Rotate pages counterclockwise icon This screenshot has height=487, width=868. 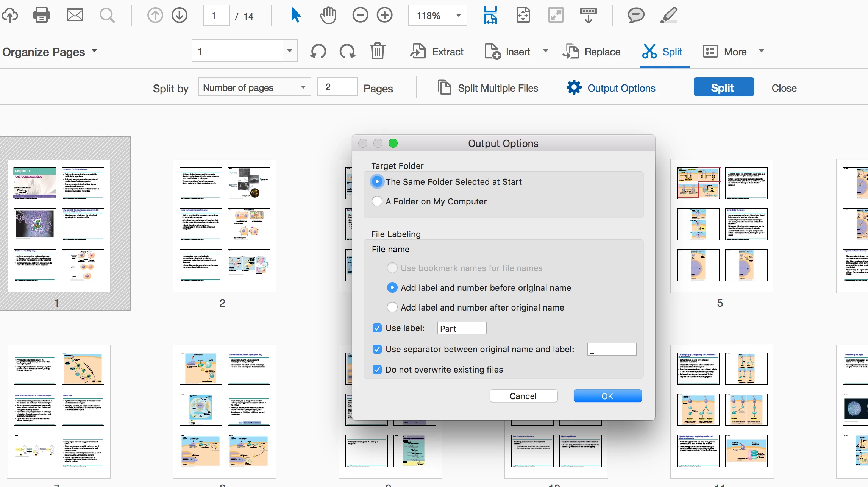318,52
